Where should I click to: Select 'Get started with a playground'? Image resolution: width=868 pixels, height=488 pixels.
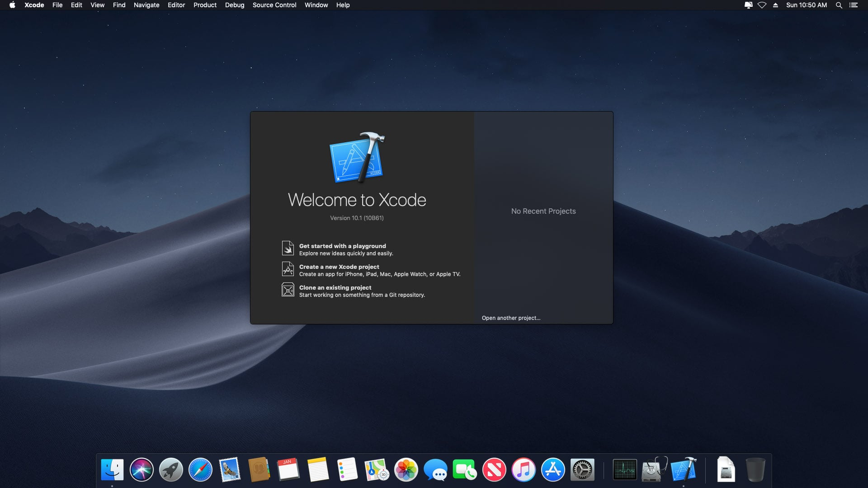343,245
